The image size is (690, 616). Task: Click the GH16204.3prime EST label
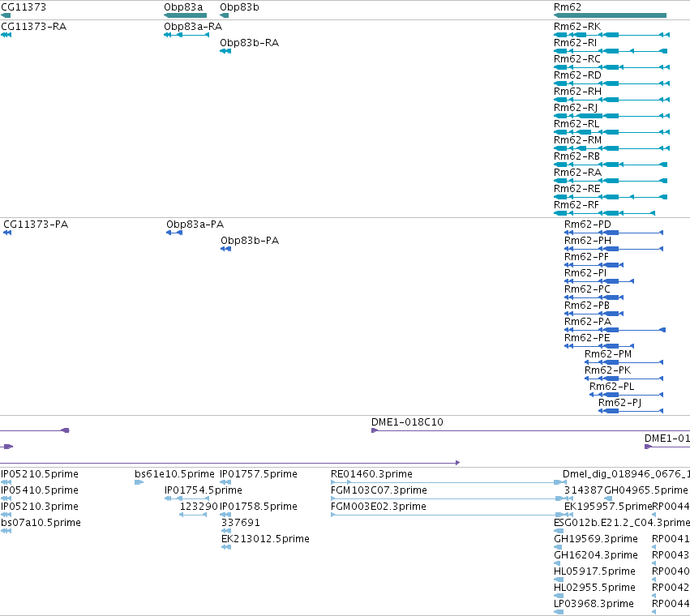pos(595,556)
